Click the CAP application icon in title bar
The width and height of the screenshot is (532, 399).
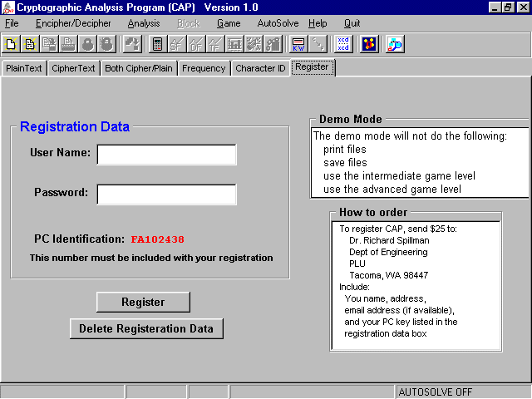point(7,7)
